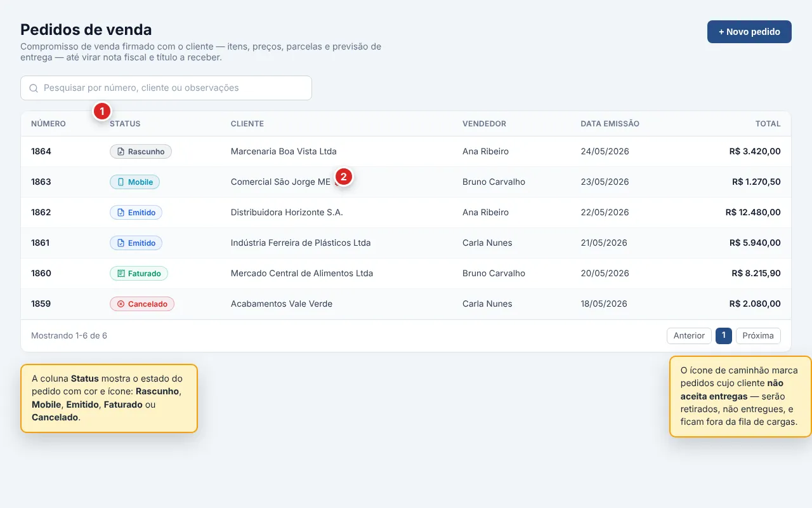Click the document icon in order 1862's Emitido badge
This screenshot has height=508, width=812.
point(121,213)
